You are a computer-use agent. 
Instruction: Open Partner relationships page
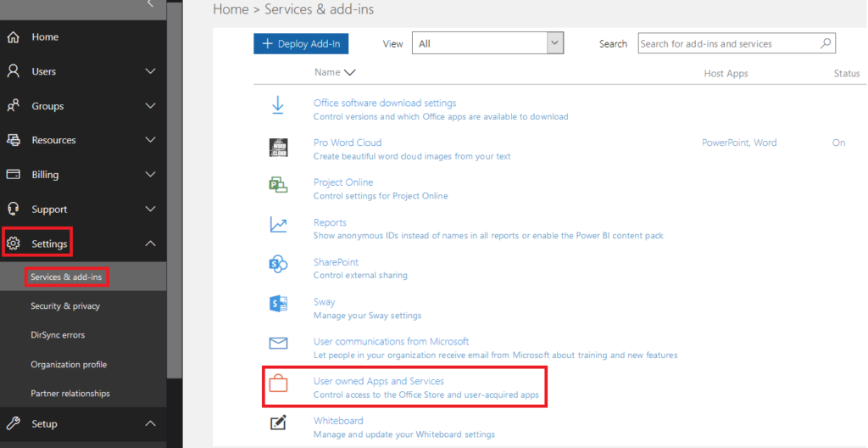coord(70,393)
